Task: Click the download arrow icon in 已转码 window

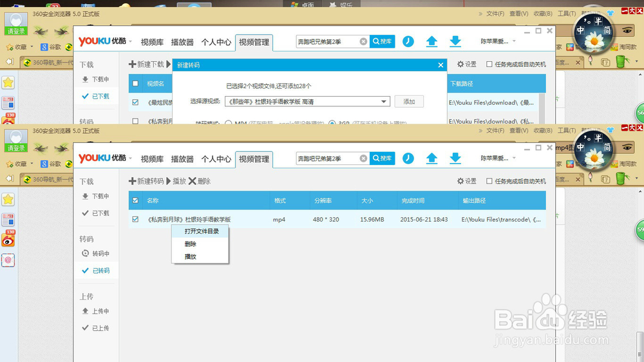Action: (455, 158)
